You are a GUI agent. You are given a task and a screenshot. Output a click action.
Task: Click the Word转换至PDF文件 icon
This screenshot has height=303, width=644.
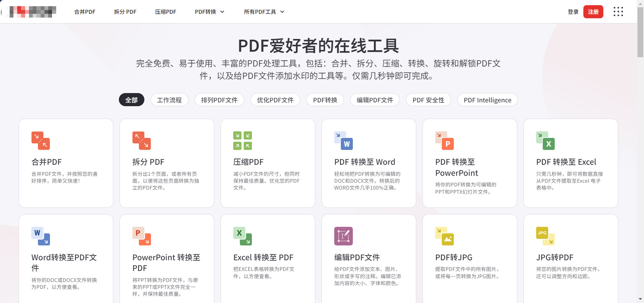41,236
